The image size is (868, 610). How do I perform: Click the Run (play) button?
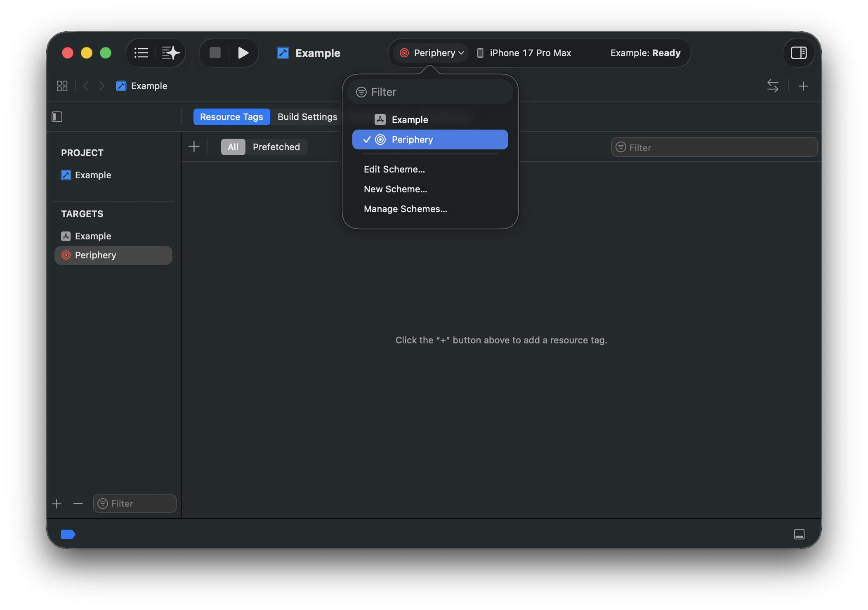coord(243,53)
